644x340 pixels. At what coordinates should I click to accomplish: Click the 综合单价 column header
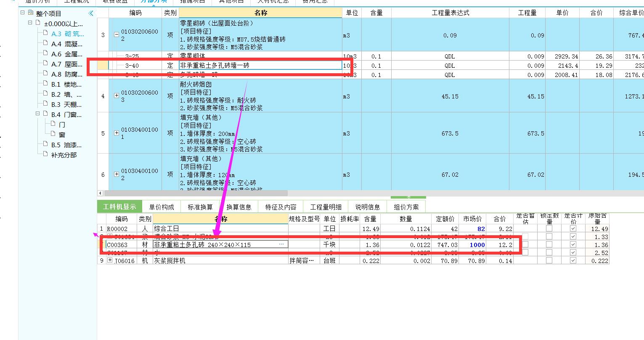(x=629, y=13)
